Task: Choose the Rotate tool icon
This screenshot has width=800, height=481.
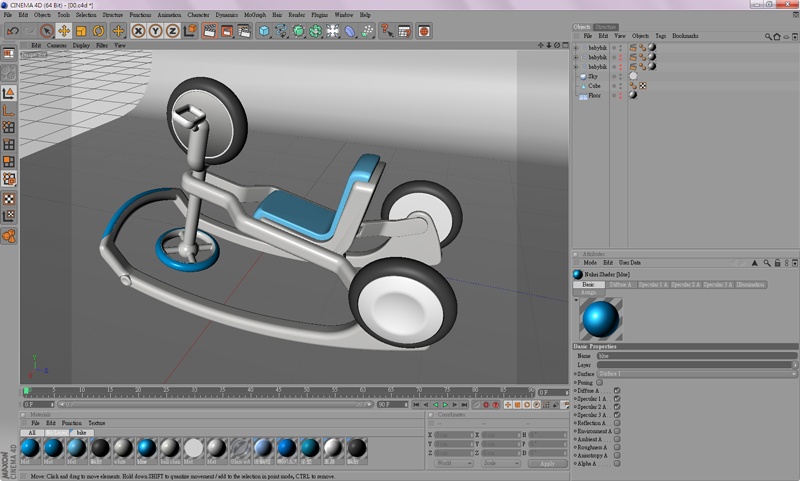Action: [x=99, y=31]
